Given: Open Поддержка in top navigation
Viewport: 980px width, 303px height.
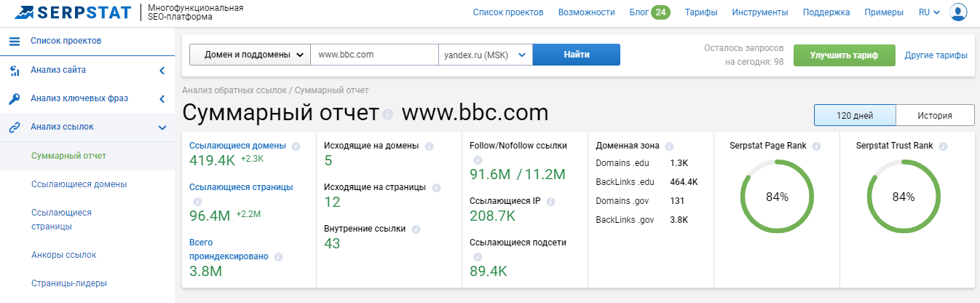Looking at the screenshot, I should [826, 12].
